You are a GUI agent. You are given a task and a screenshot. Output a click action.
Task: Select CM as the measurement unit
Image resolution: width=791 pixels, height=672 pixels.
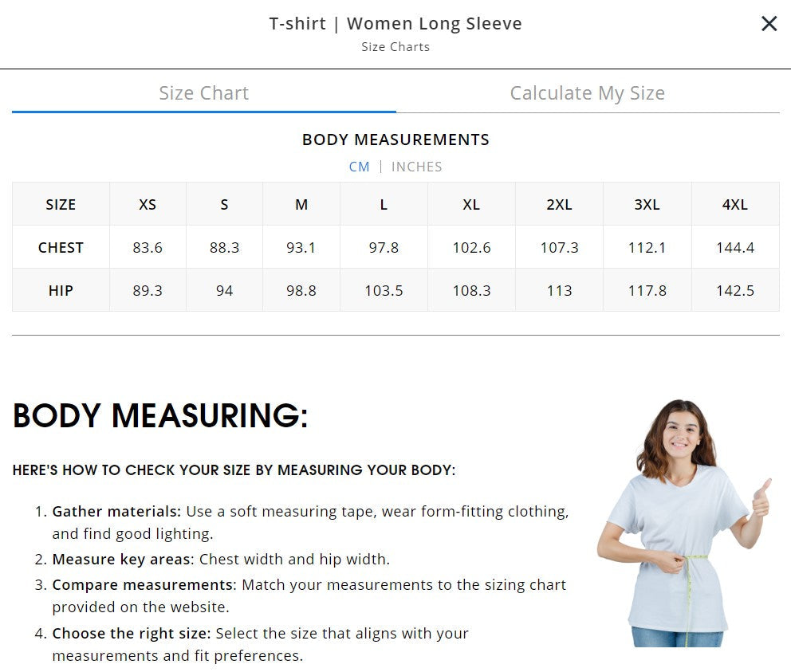pyautogui.click(x=359, y=167)
